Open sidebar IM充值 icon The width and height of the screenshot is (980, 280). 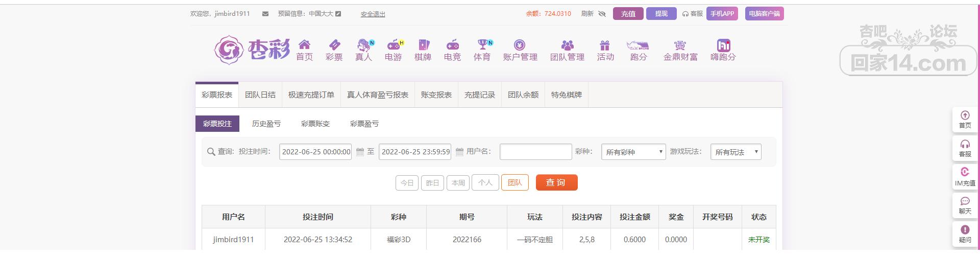point(965,172)
